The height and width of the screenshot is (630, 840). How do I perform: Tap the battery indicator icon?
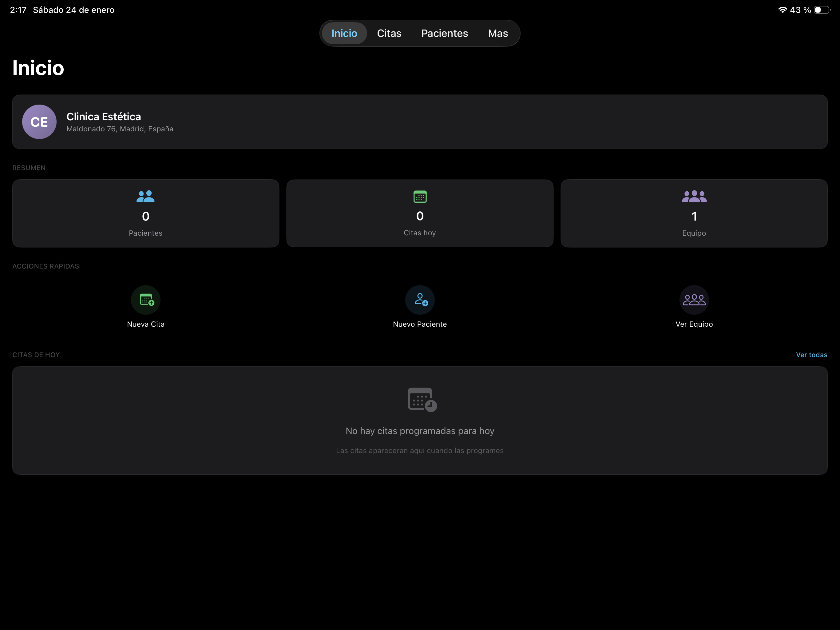click(x=822, y=10)
